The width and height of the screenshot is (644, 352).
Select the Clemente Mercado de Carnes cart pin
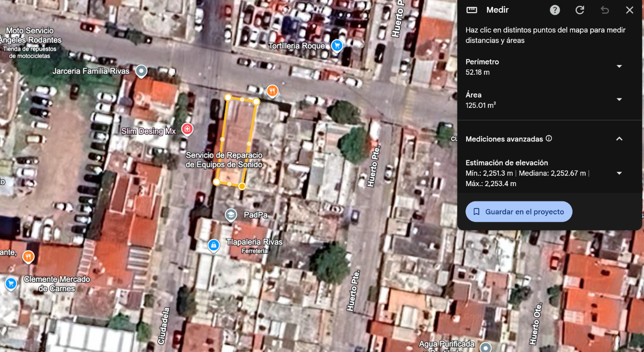[x=11, y=284]
